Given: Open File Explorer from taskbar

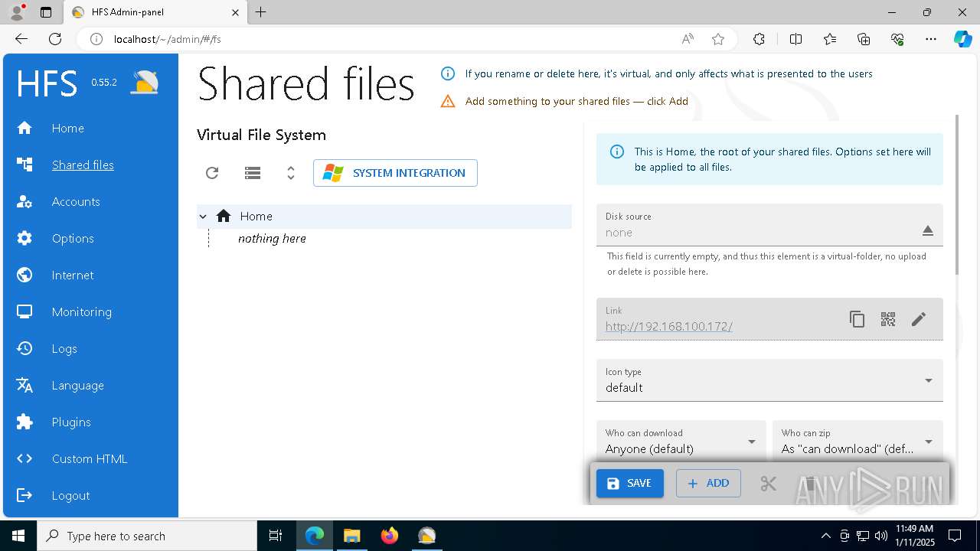Looking at the screenshot, I should click(x=351, y=536).
